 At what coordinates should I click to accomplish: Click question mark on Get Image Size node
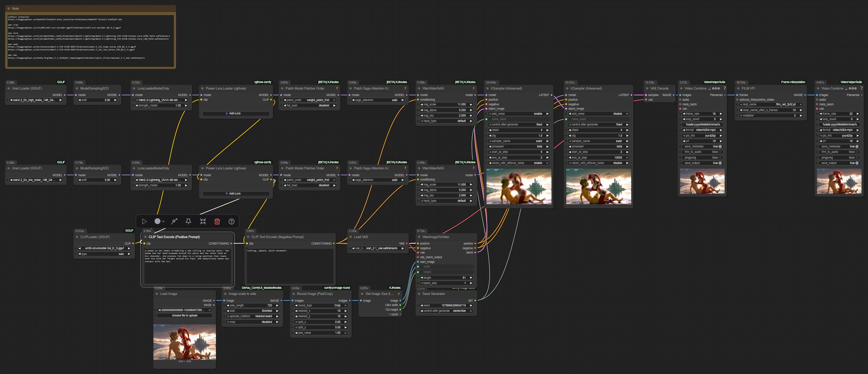pos(398,294)
